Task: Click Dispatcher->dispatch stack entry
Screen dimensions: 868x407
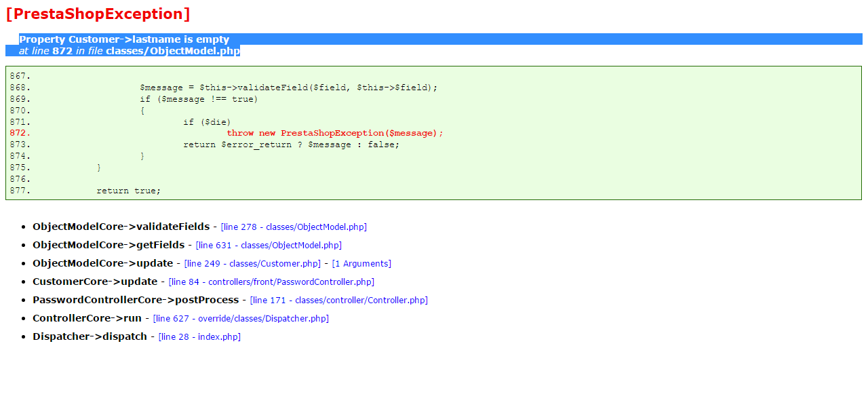Action: coord(90,336)
